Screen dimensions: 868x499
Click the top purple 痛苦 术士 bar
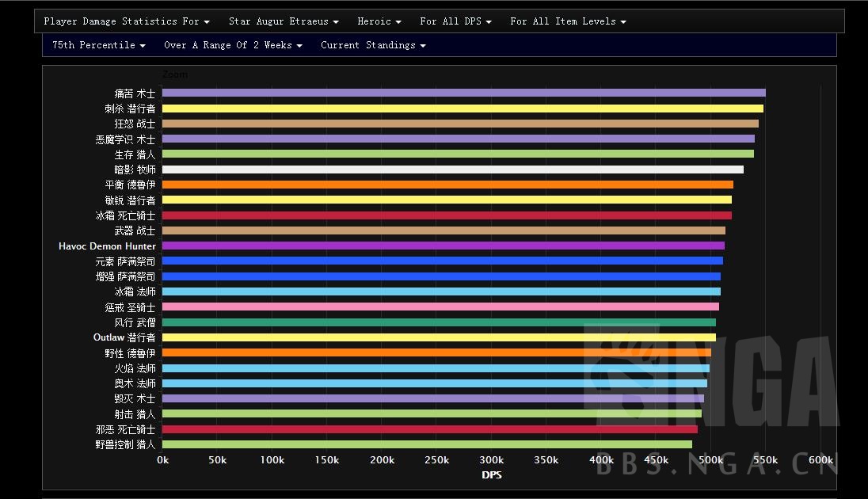463,93
